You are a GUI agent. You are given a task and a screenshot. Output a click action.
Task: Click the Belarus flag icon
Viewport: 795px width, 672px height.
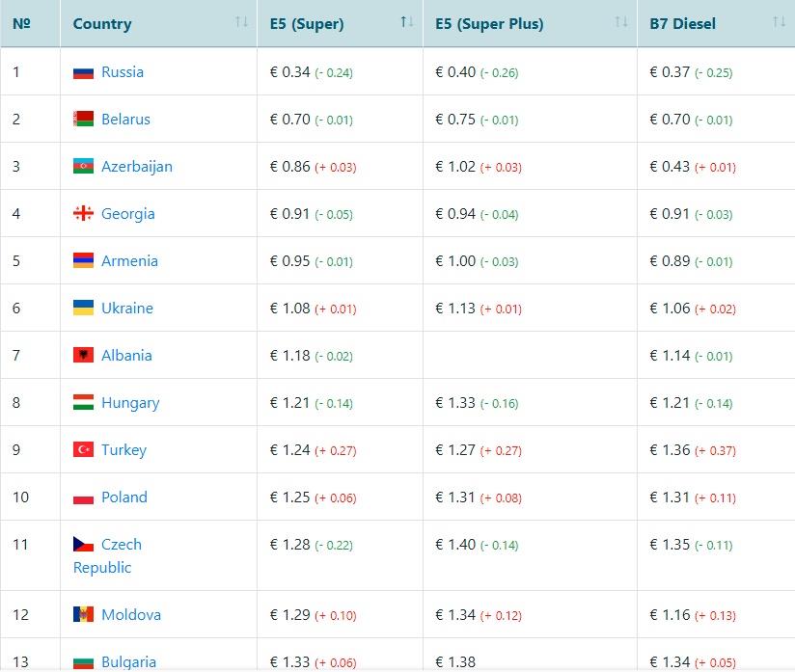click(83, 120)
